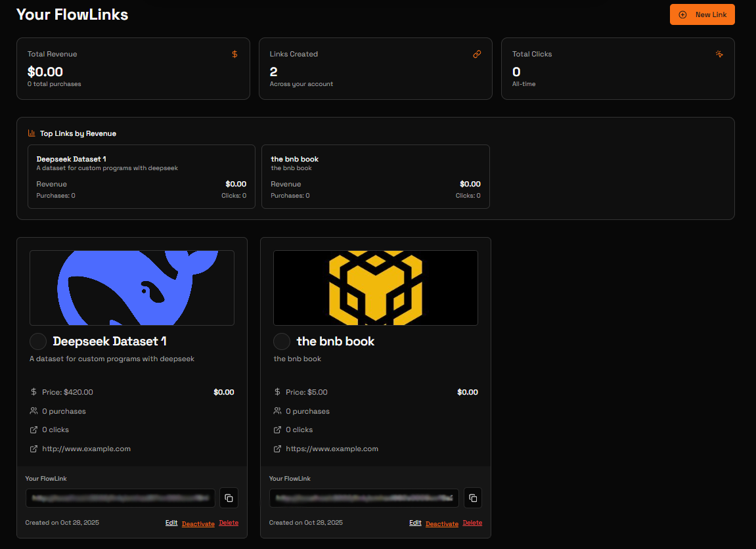Select the Deepseek Dataset 1 FlowLink URL field
This screenshot has height=549, width=756.
(120, 498)
